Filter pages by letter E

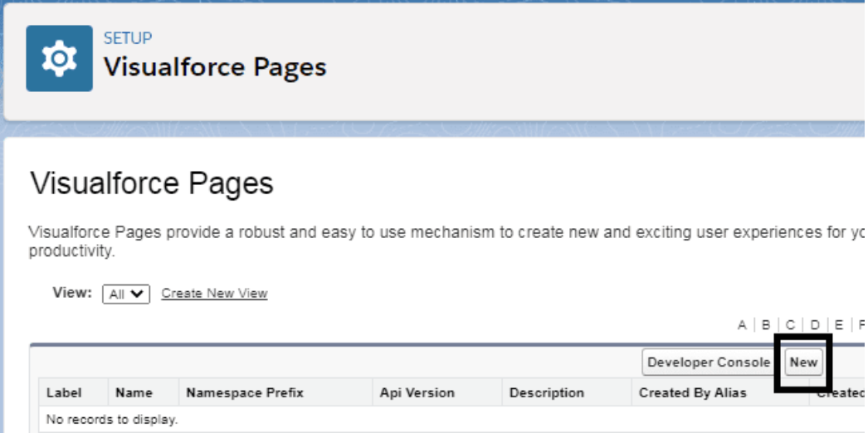point(839,325)
